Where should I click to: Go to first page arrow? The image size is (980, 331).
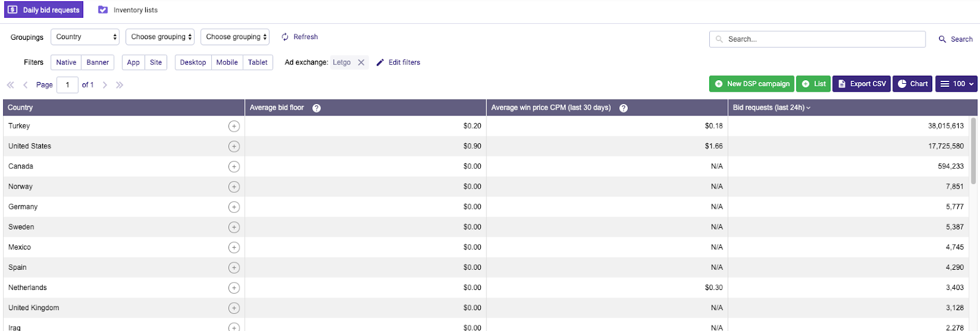10,85
